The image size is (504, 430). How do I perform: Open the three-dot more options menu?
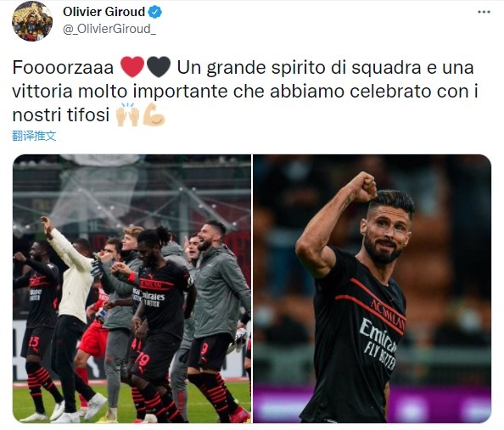click(484, 12)
